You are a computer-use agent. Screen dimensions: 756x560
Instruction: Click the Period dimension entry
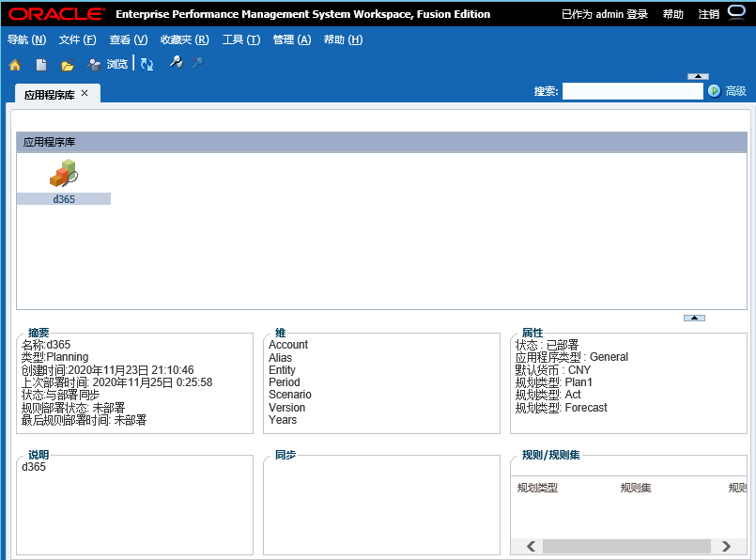click(x=285, y=382)
